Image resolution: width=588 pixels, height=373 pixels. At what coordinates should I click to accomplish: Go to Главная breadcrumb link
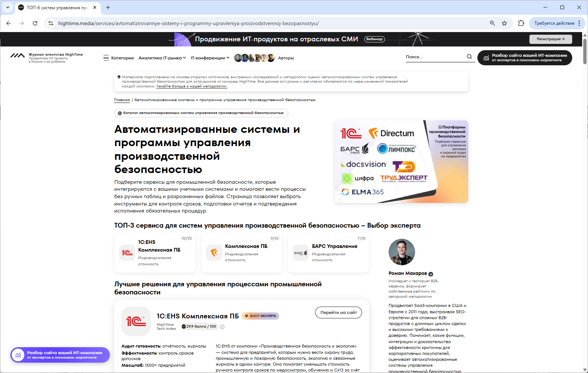tap(122, 100)
